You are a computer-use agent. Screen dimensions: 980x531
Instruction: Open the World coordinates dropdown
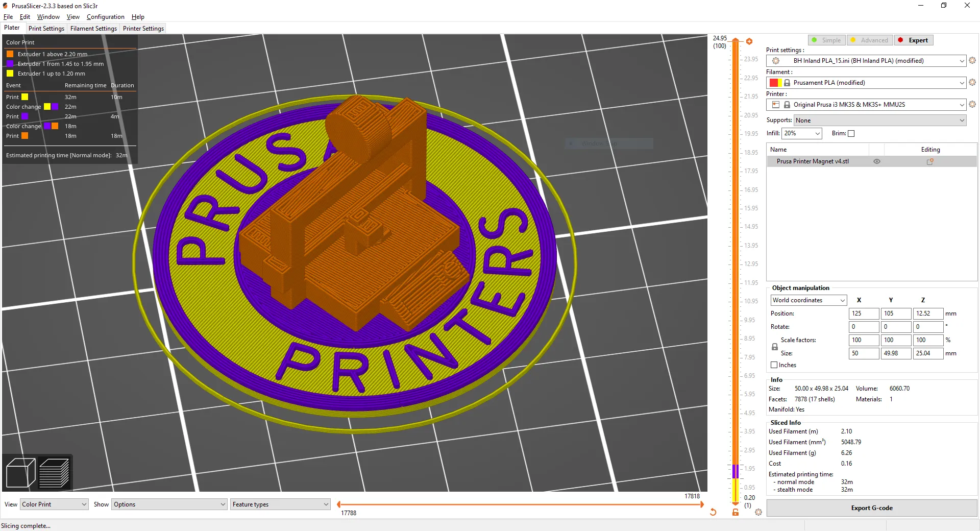pos(808,300)
